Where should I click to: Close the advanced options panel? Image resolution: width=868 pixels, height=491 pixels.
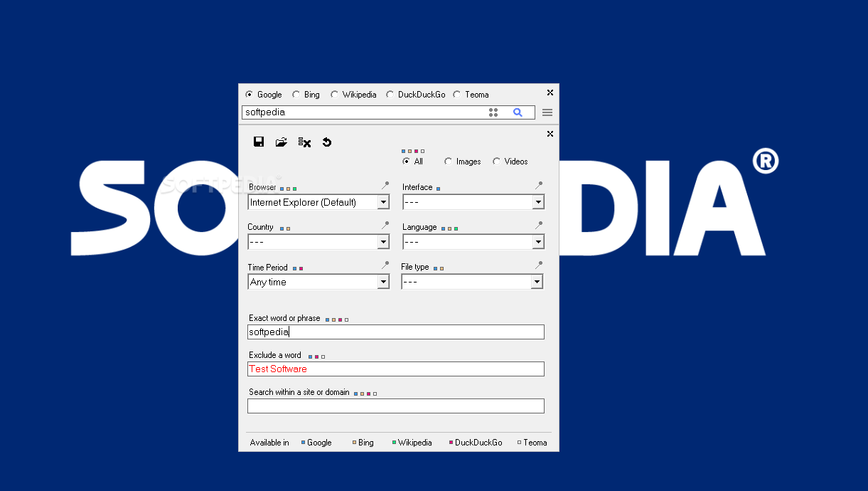550,133
